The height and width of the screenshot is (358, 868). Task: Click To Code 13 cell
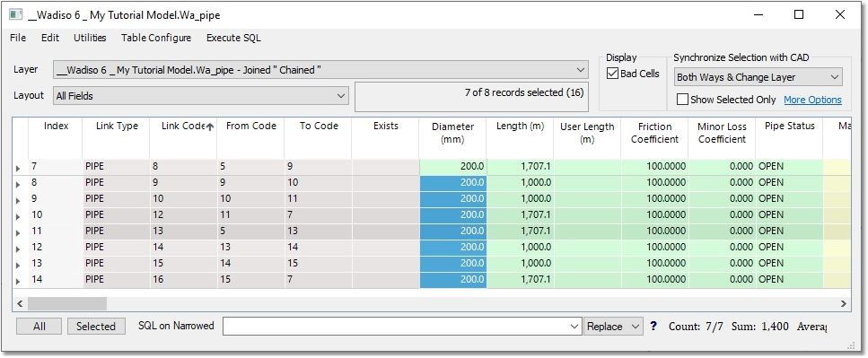point(319,231)
